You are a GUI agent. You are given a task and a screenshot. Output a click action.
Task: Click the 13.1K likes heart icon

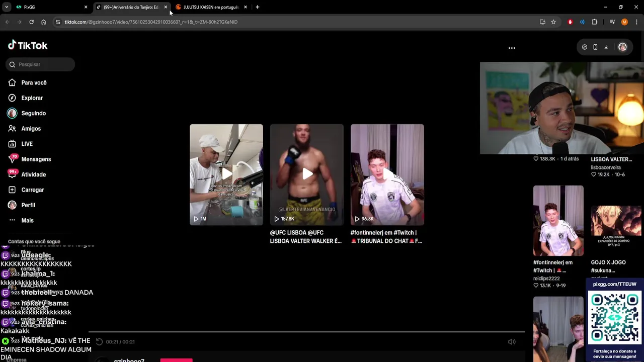[x=536, y=286]
